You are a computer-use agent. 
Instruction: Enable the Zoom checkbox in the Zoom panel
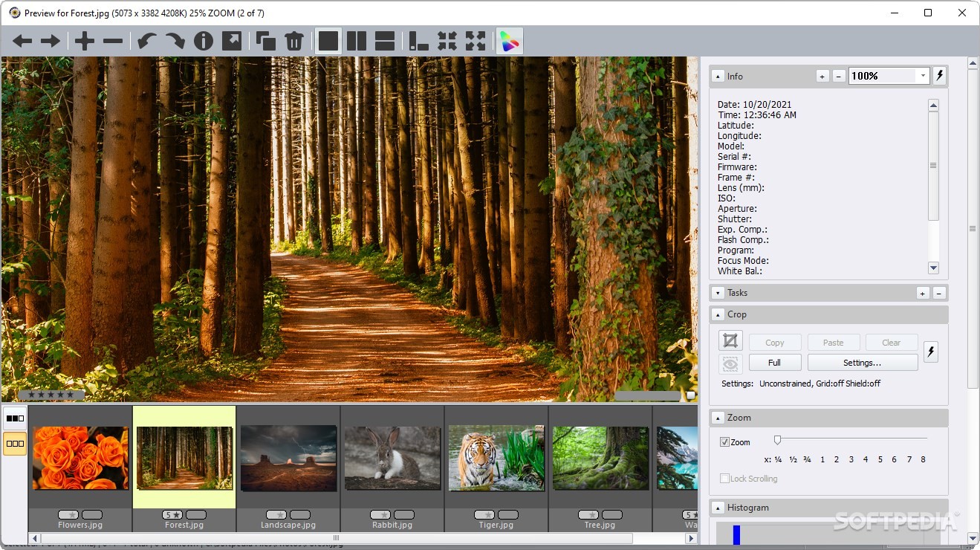pos(724,441)
